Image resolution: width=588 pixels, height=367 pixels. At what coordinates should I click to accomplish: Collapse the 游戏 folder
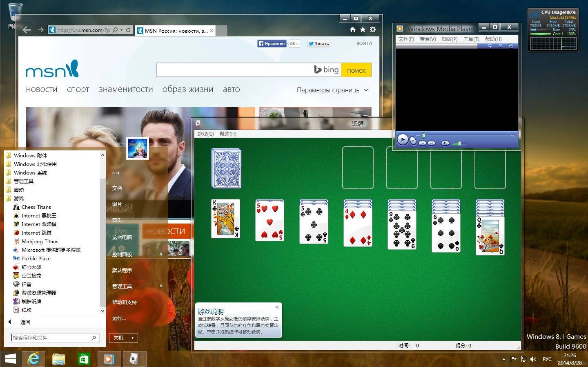15,199
